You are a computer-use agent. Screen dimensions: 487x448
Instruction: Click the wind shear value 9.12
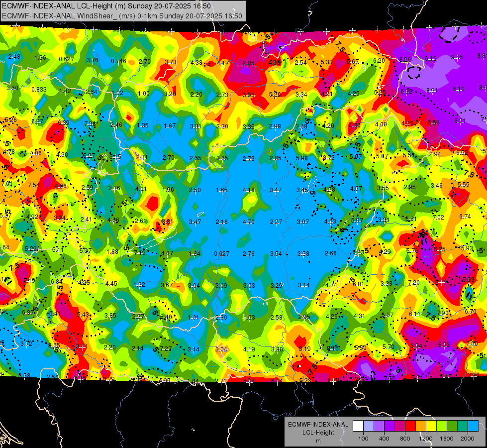pos(430,58)
